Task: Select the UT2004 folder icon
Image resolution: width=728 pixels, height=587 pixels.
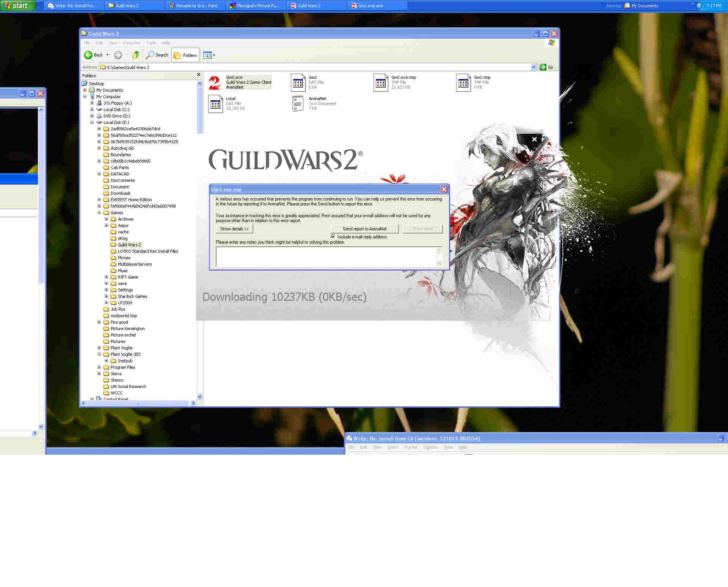Action: click(113, 303)
